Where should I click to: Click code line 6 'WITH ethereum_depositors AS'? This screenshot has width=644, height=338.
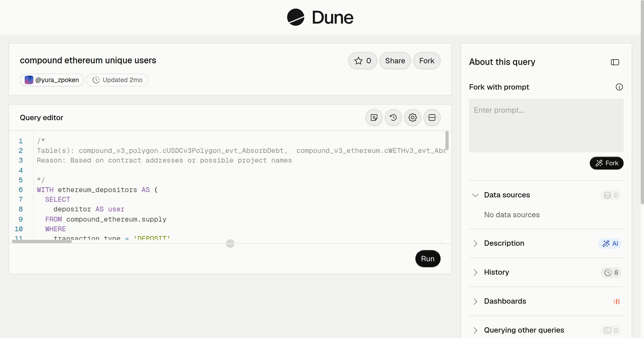tap(97, 190)
